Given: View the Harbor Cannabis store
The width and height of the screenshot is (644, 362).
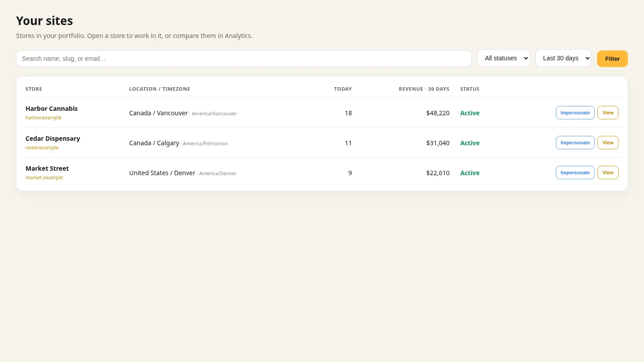Looking at the screenshot, I should [x=608, y=113].
